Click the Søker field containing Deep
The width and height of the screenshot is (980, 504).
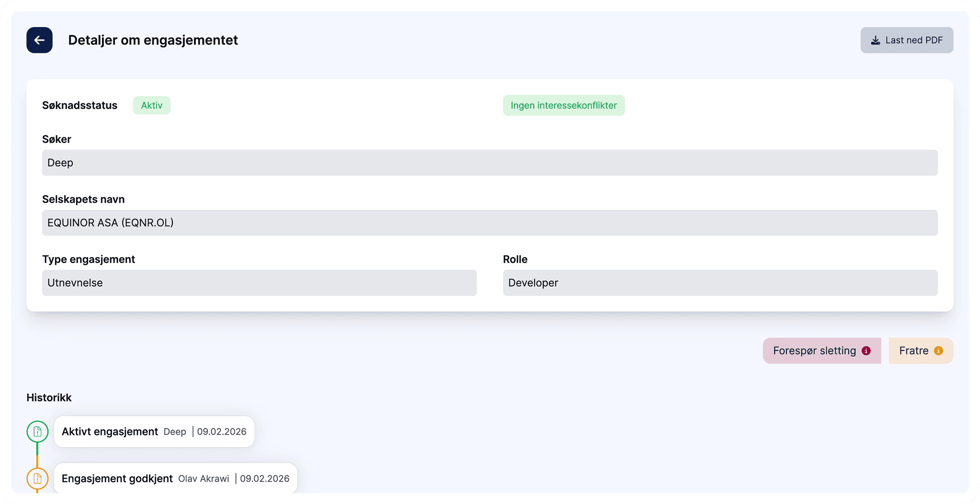490,163
